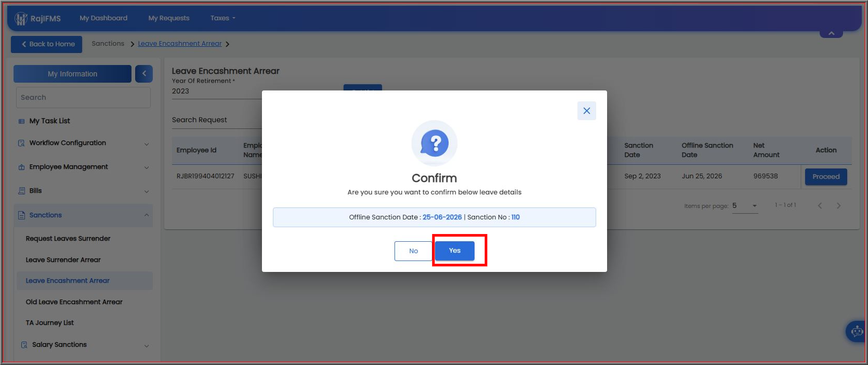Click net amount value 969538

click(766, 176)
